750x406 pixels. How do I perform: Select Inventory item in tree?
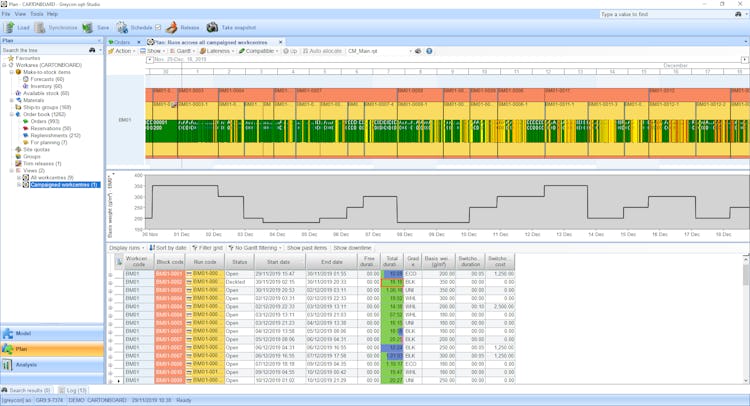pyautogui.click(x=46, y=86)
